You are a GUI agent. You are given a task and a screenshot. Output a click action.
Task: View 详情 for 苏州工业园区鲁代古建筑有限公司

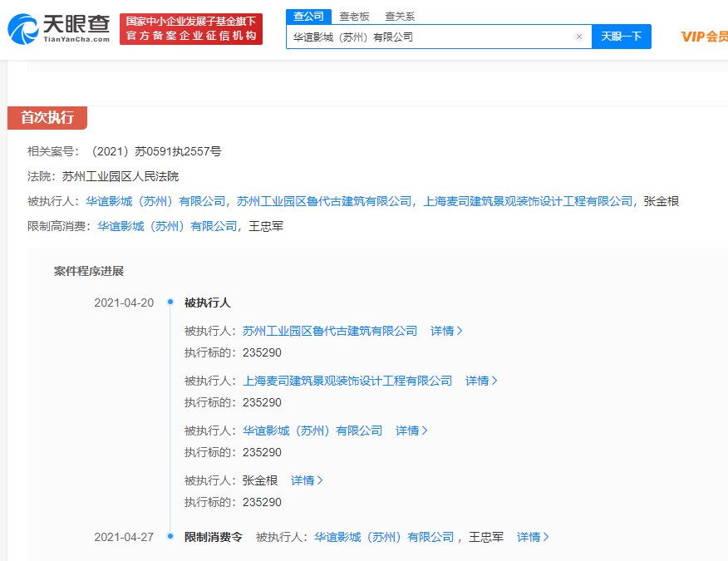pos(446,331)
